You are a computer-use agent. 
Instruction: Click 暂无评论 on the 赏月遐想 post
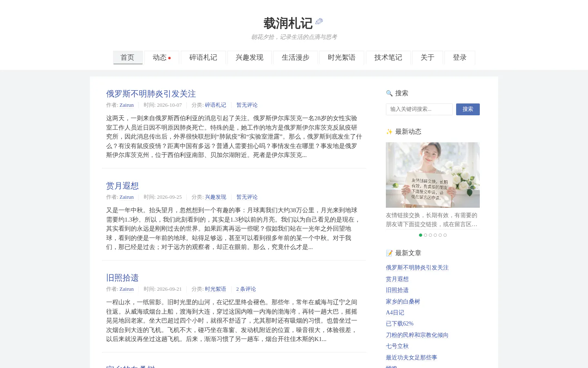pyautogui.click(x=247, y=197)
